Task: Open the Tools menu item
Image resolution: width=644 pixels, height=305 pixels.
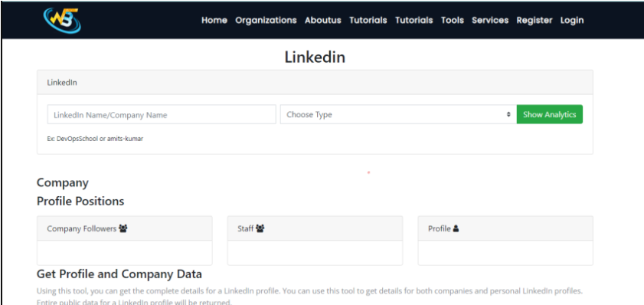Action: (453, 20)
